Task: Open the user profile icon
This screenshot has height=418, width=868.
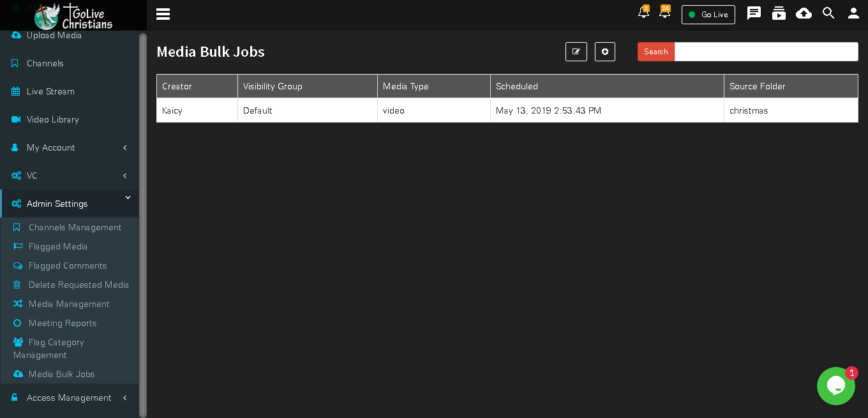Action: click(853, 13)
